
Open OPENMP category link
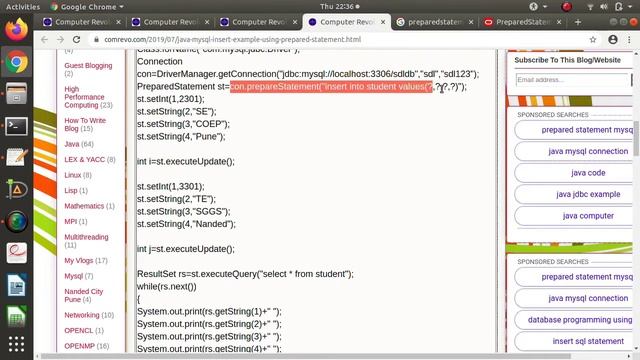point(79,346)
